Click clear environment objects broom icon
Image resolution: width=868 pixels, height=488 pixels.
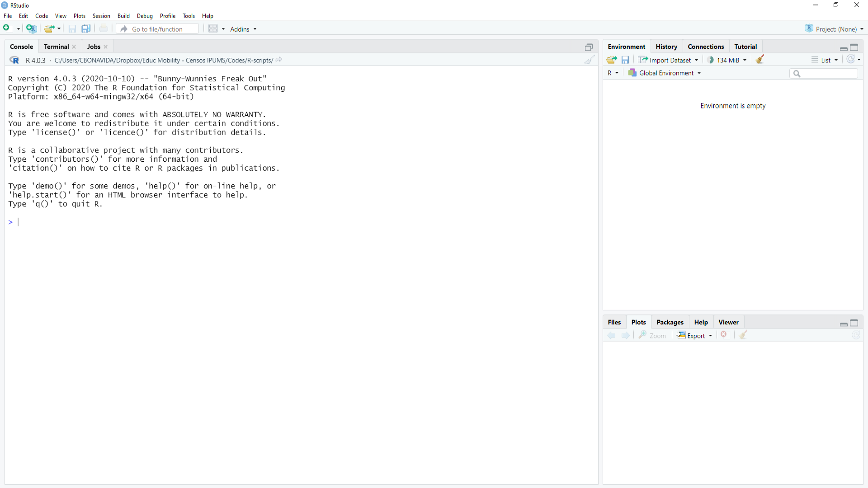tap(760, 60)
